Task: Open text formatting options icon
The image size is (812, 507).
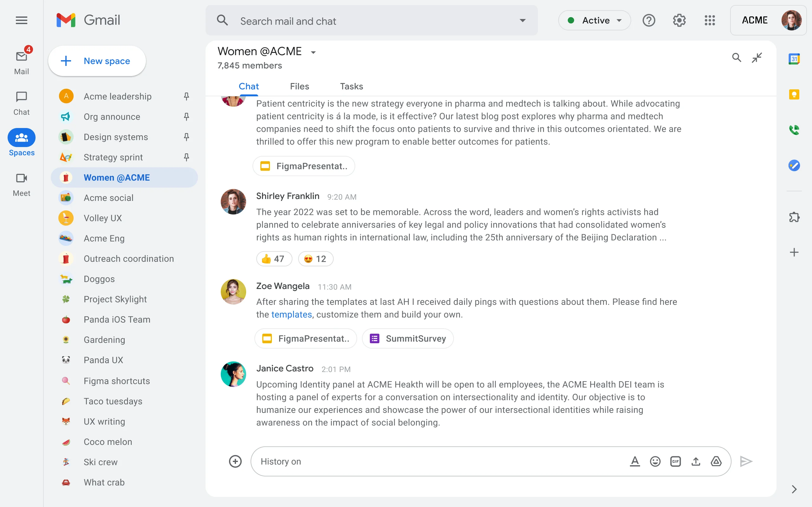Action: pyautogui.click(x=634, y=461)
